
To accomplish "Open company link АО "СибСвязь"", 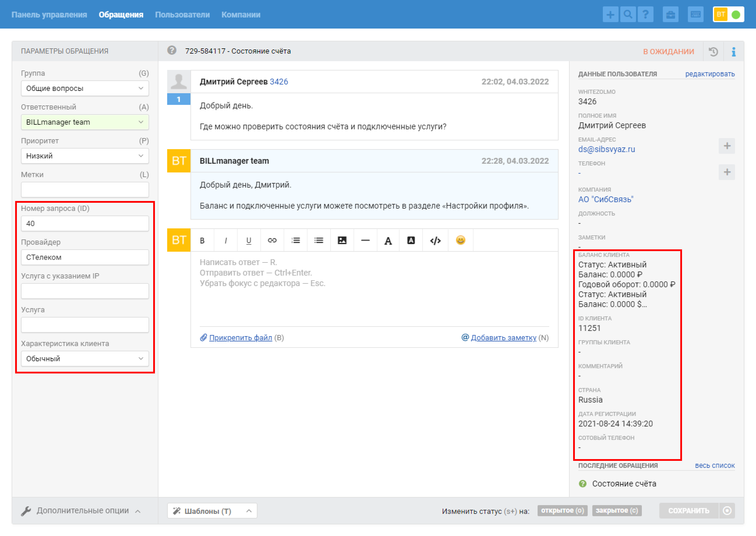I will click(x=606, y=199).
